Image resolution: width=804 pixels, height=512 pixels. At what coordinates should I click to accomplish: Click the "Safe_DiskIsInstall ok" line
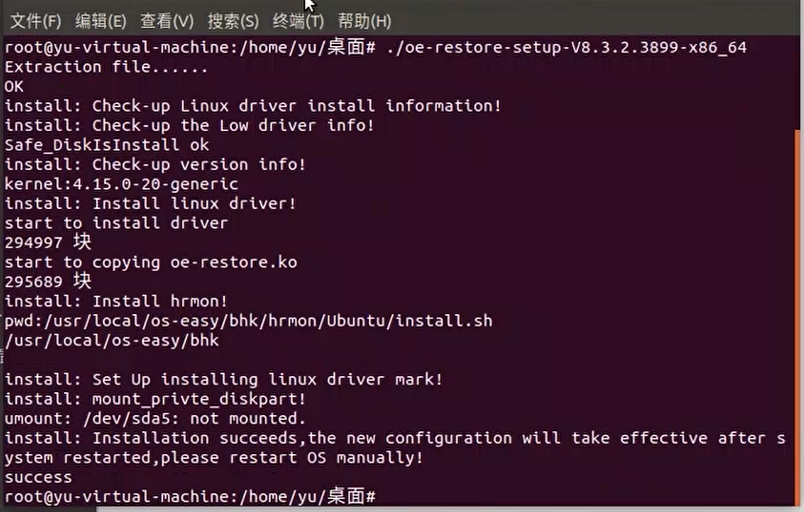[x=107, y=145]
